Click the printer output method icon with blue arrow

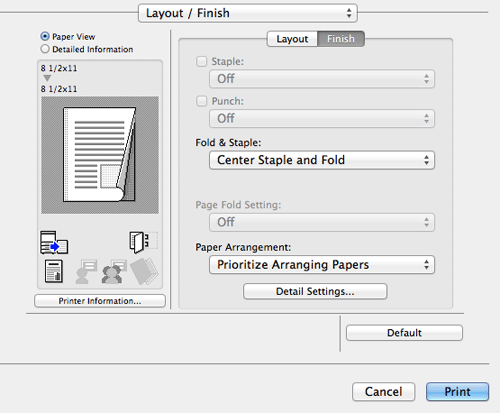[x=54, y=242]
